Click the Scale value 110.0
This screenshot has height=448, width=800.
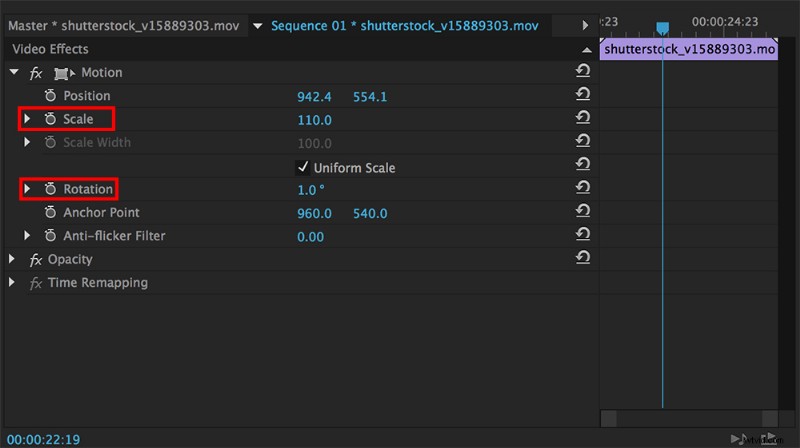314,120
